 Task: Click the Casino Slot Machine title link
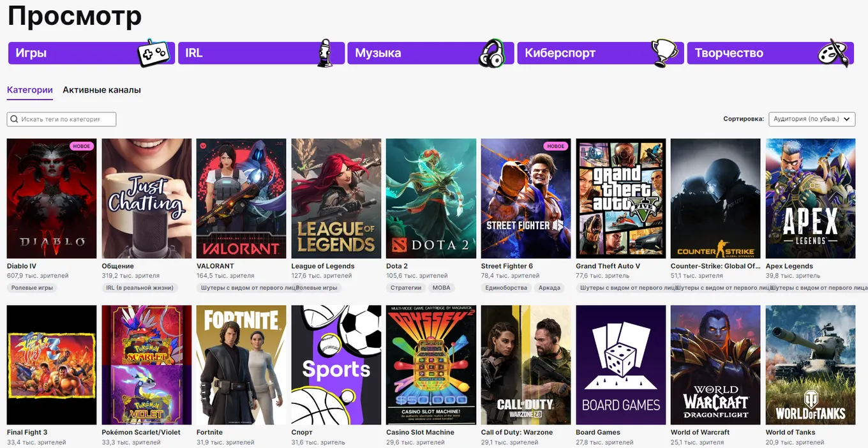[x=421, y=433]
